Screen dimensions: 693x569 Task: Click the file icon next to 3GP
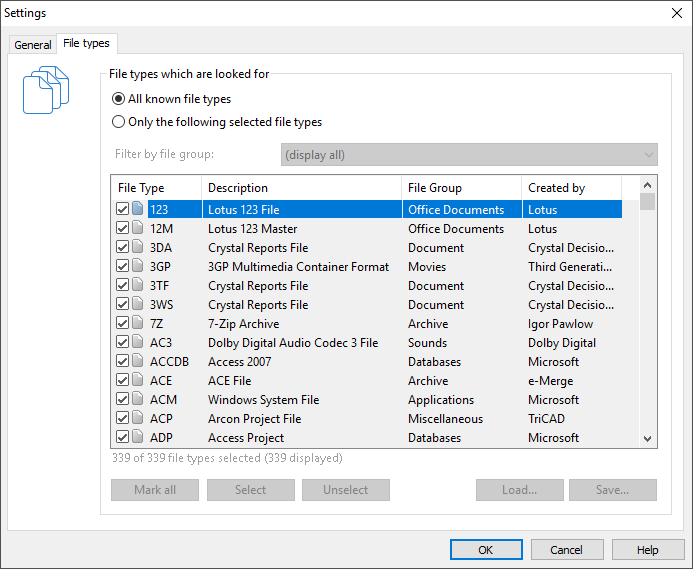pyautogui.click(x=138, y=267)
